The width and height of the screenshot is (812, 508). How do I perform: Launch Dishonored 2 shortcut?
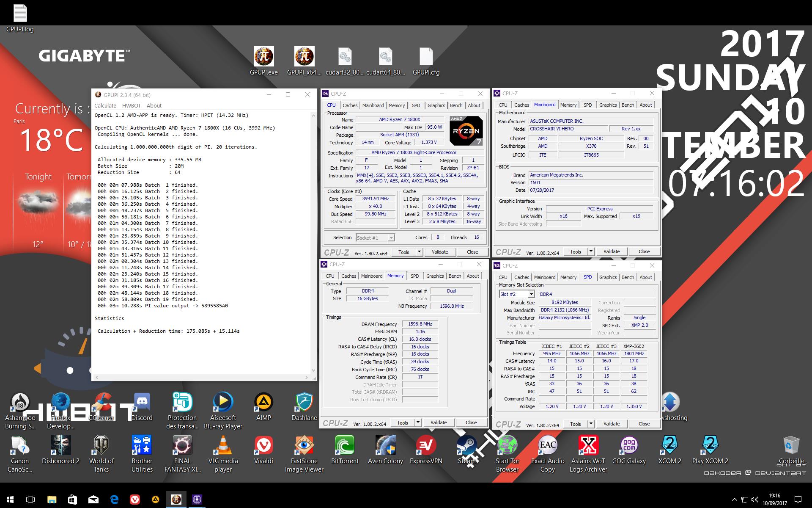tap(60, 450)
